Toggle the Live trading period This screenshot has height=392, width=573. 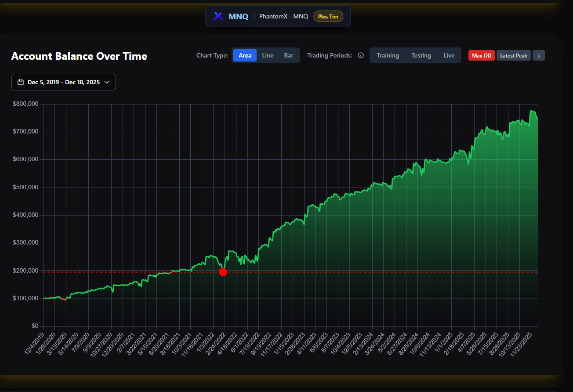coord(449,55)
